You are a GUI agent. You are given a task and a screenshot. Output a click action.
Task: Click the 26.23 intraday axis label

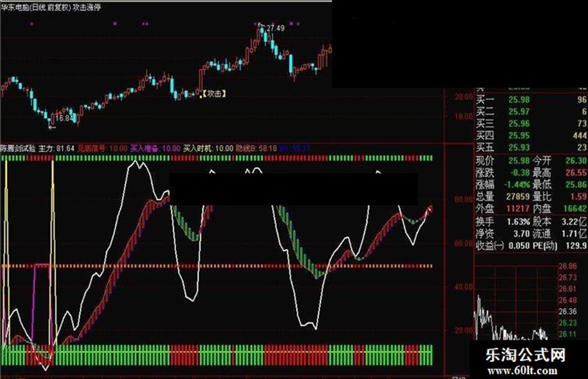tap(567, 323)
